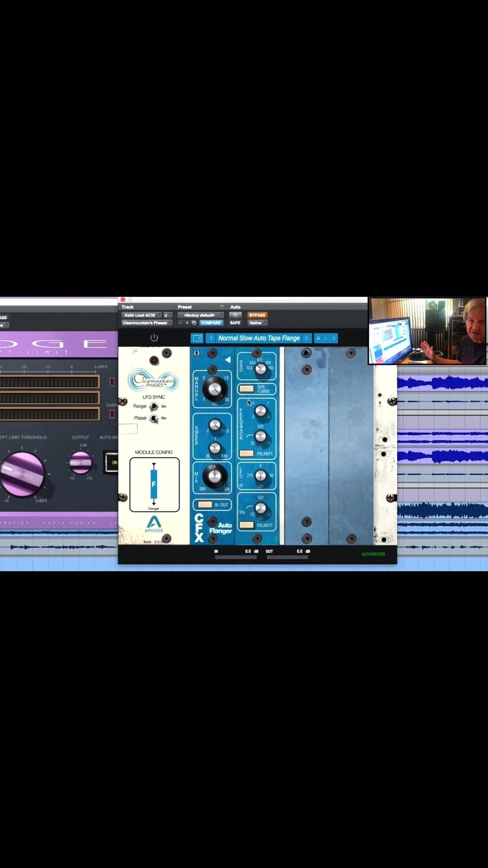Screen dimensions: 488x868
Task: Click the FEEDBACK filter Hz knob
Action: pos(261,436)
